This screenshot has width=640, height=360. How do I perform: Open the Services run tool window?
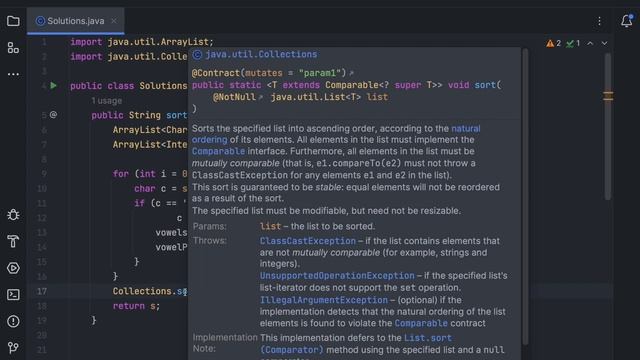click(13, 268)
